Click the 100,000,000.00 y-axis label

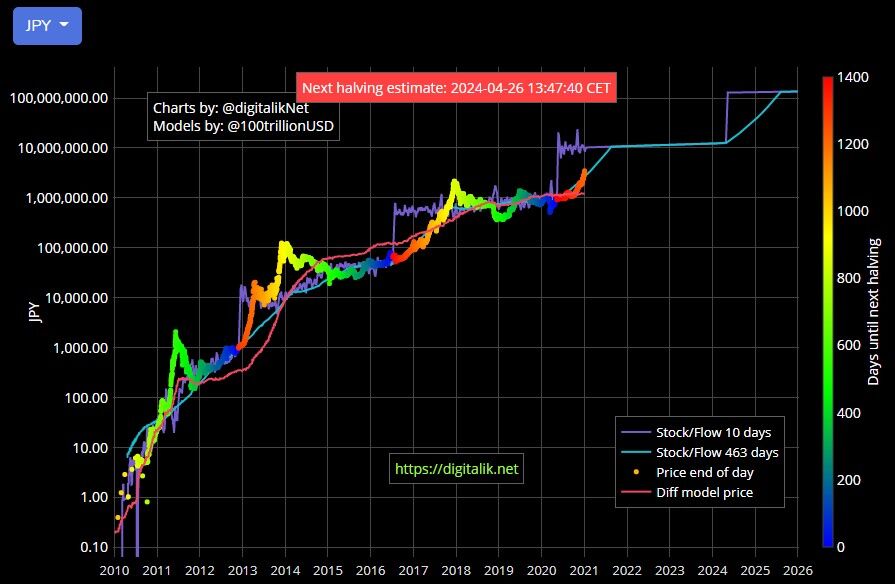pos(59,98)
